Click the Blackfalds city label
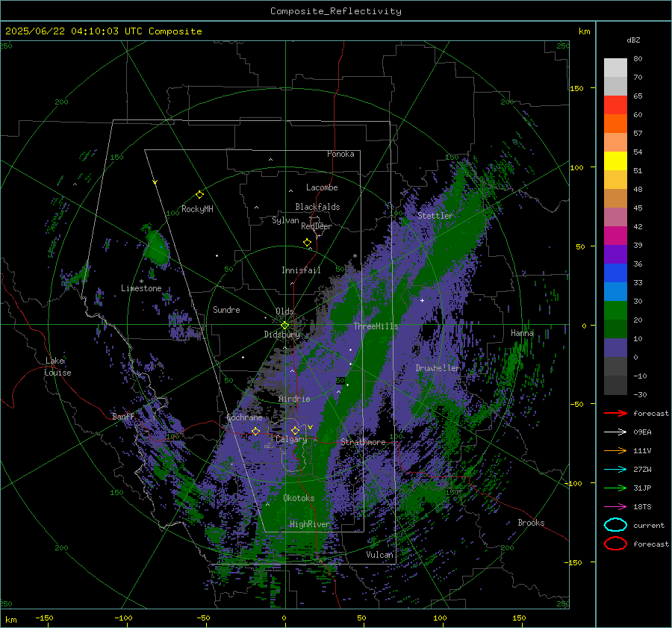Viewport: 672px width, 628px height. click(317, 207)
